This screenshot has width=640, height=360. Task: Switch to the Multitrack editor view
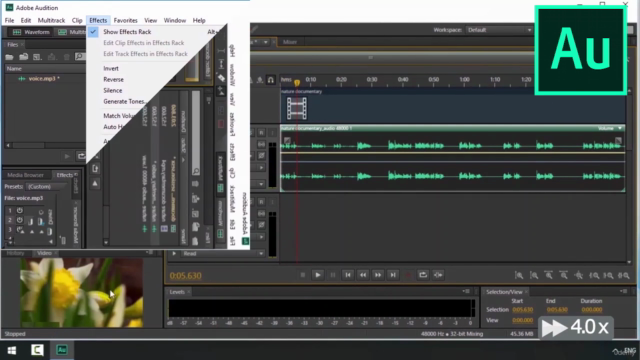[x=72, y=32]
